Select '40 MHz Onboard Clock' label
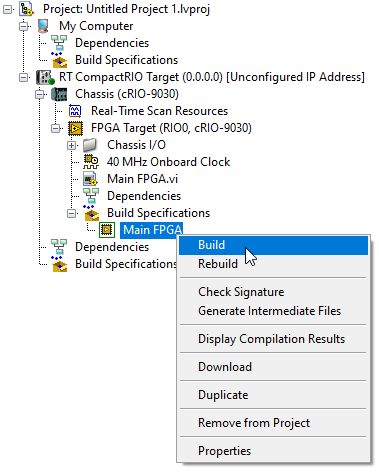Image resolution: width=379 pixels, height=472 pixels. [168, 162]
